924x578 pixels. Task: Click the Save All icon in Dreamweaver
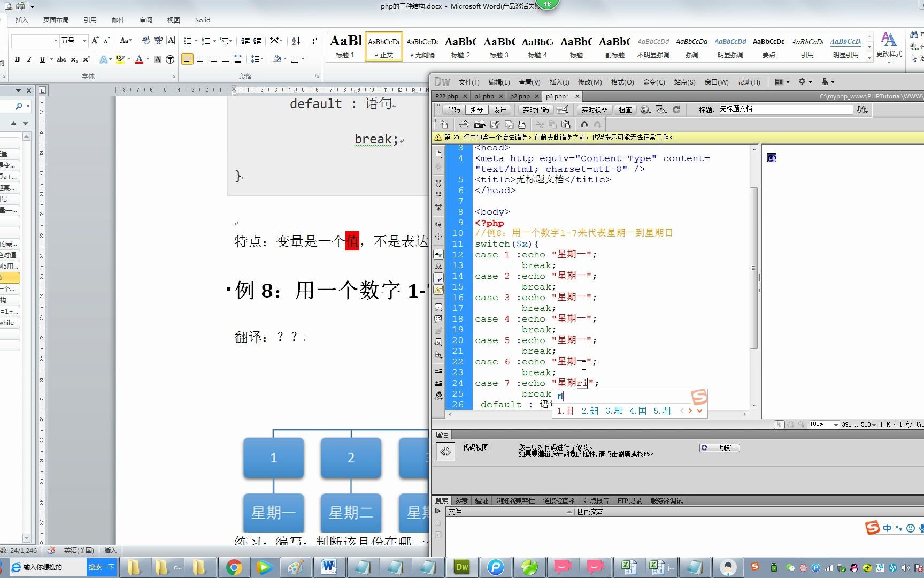click(509, 125)
